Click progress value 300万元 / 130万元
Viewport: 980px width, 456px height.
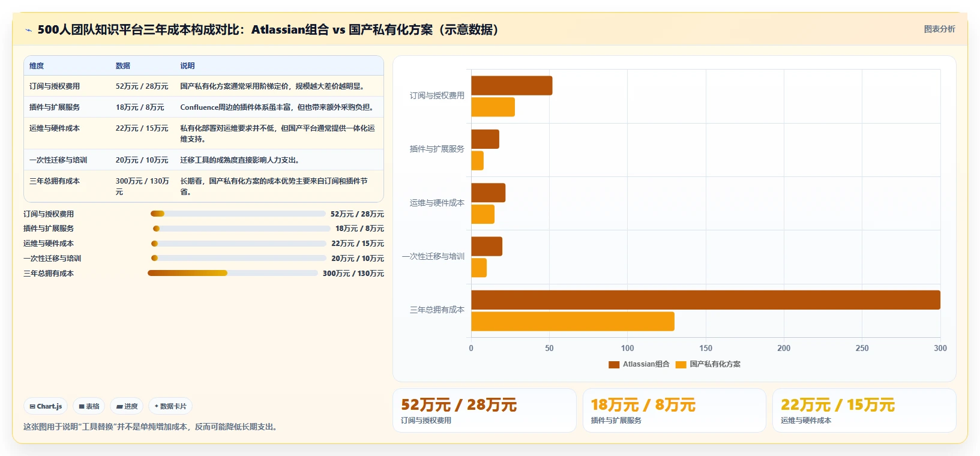pos(353,274)
